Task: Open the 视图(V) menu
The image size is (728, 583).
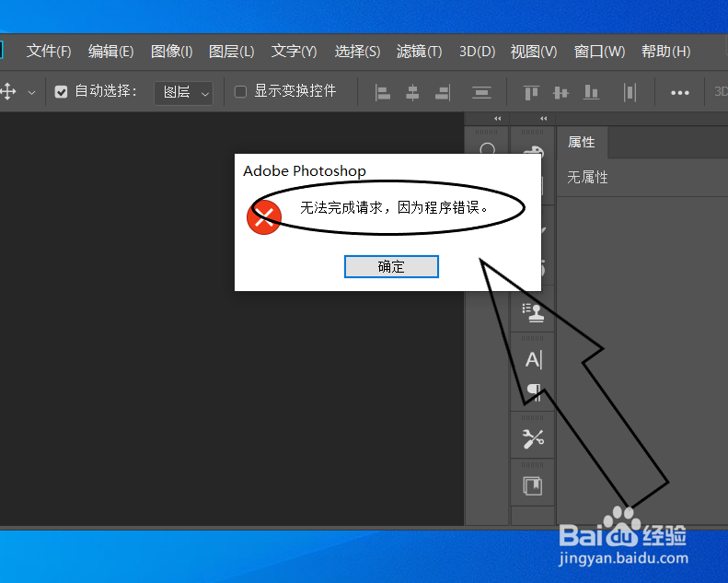Action: pyautogui.click(x=534, y=51)
